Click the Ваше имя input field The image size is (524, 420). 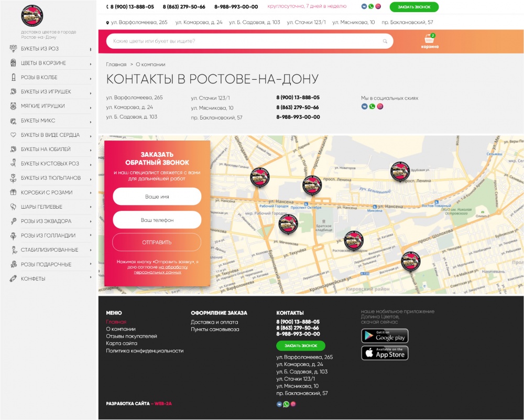[x=157, y=197]
